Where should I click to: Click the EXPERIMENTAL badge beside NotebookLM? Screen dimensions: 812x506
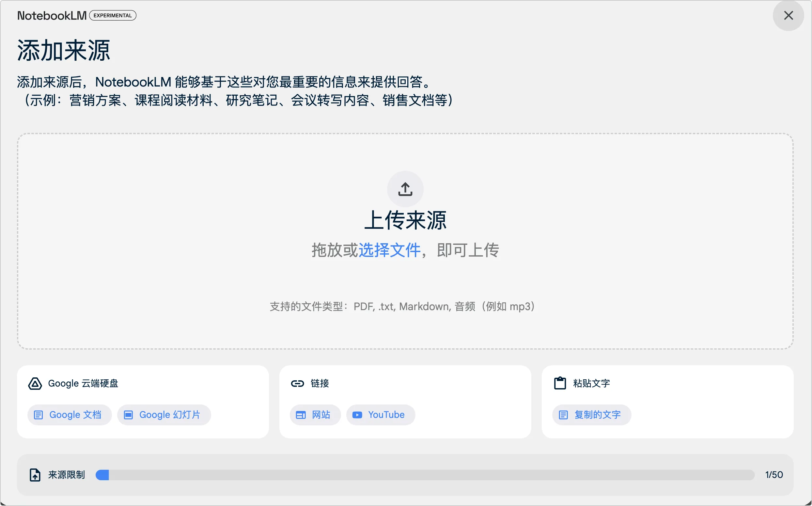tap(112, 15)
